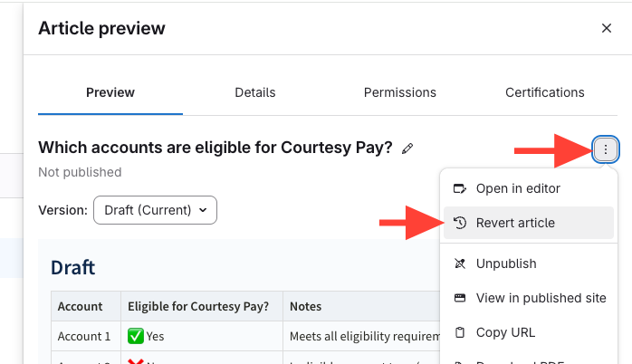The height and width of the screenshot is (364, 632).
Task: Click the Revert article history icon
Action: tap(460, 223)
